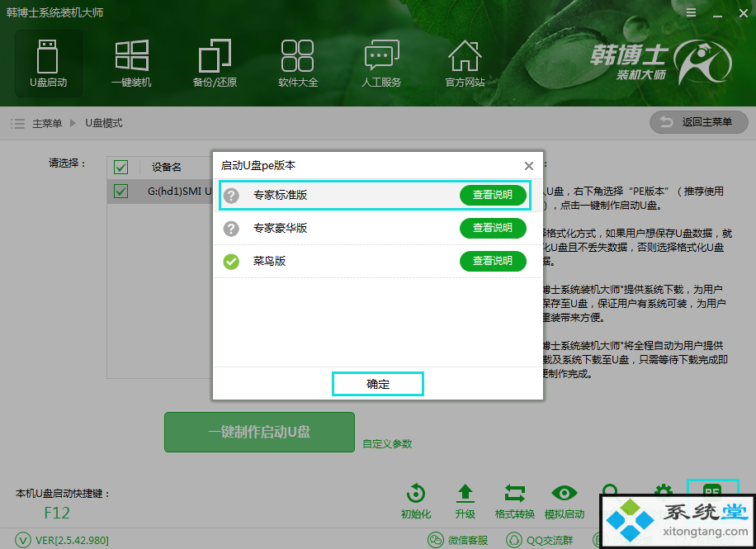
Task: Switch to 备份/还原 tab
Action: [215, 64]
